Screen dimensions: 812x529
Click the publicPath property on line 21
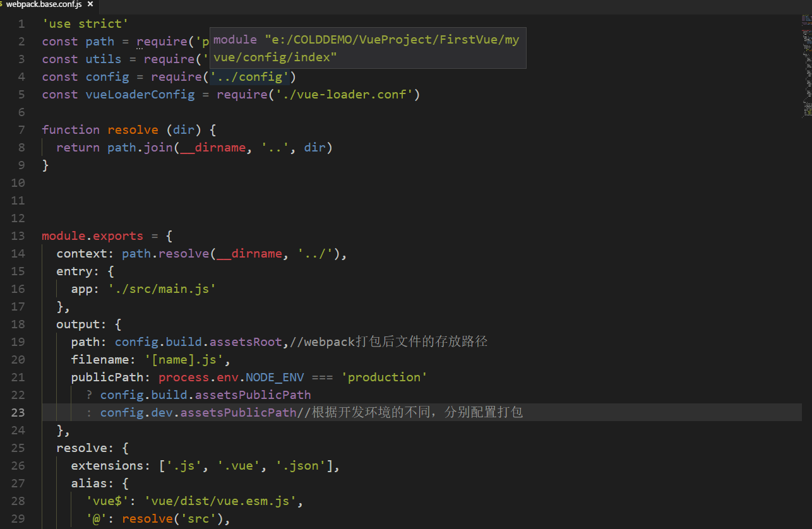(x=107, y=377)
